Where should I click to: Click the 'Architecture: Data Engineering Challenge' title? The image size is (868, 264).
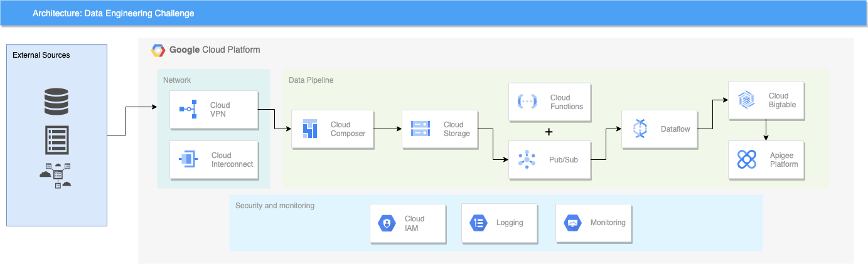pyautogui.click(x=114, y=13)
